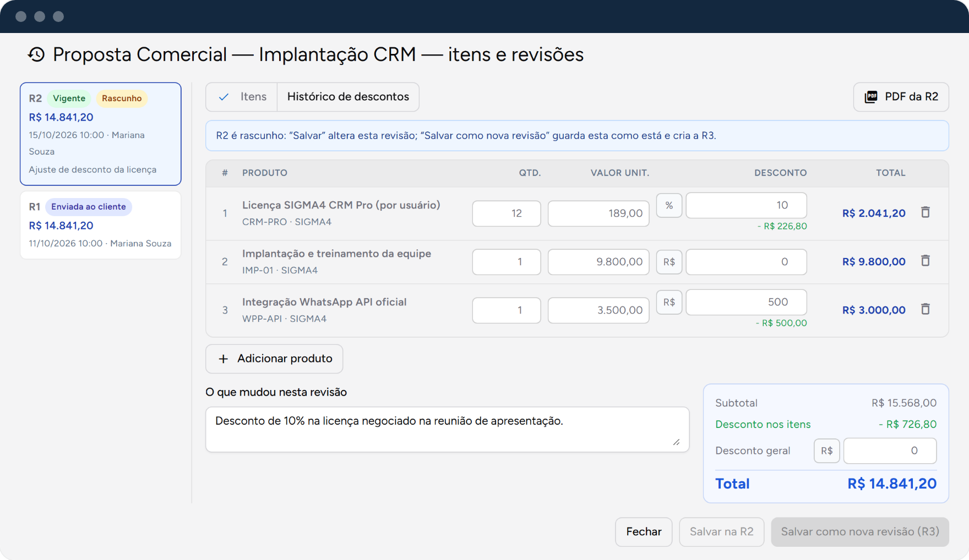Viewport: 969px width, 560px height.
Task: Click the Desconto geral value field
Action: click(x=890, y=451)
